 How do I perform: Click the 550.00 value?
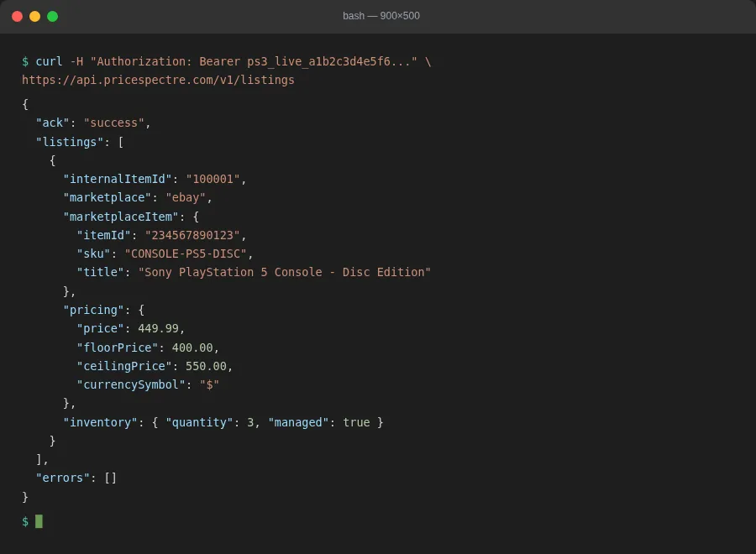(x=206, y=366)
